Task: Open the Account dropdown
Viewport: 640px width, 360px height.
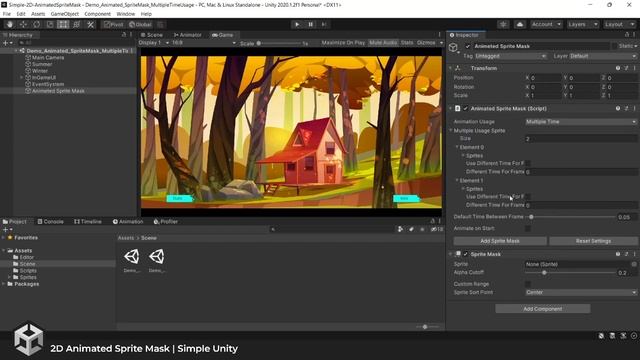Action: click(546, 24)
